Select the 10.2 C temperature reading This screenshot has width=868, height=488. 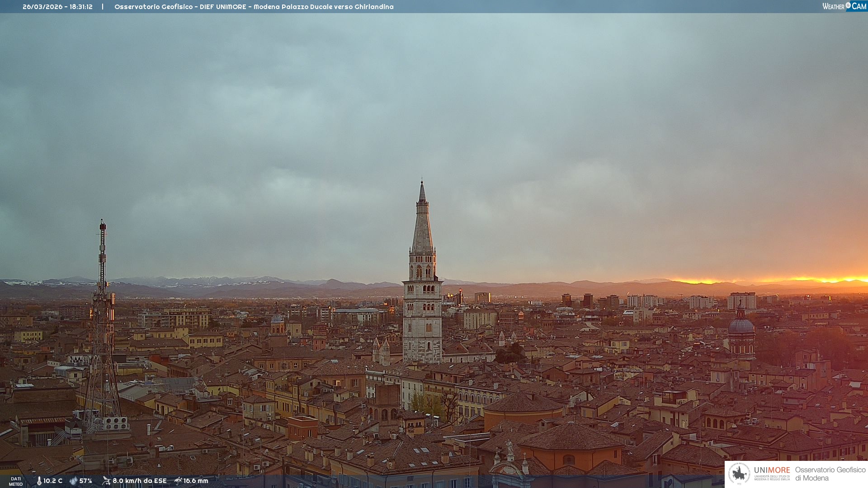point(53,481)
